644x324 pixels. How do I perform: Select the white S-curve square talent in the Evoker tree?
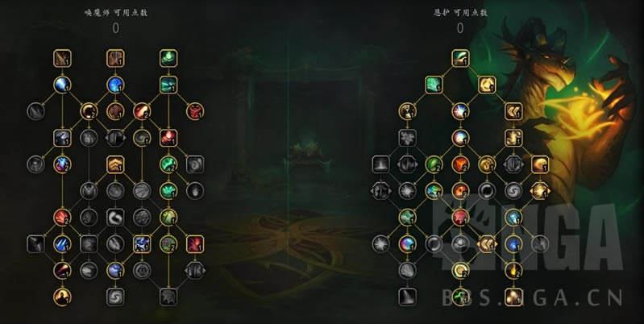tap(115, 218)
